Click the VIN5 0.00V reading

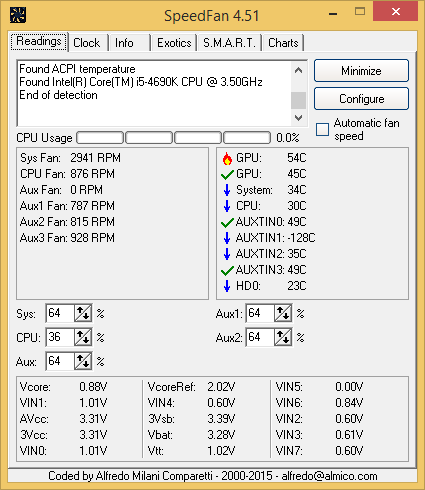coord(319,387)
